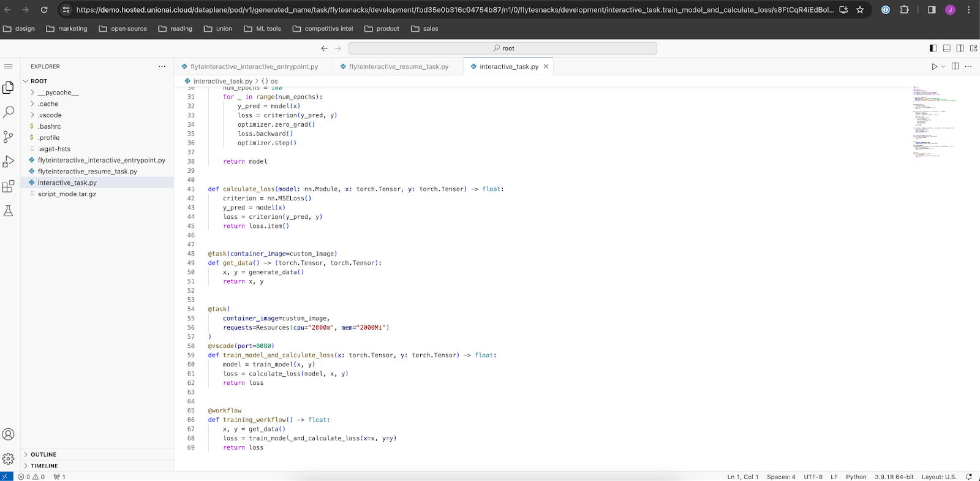Toggle the Primary Side Bar
The image size is (980, 481).
pos(933,48)
